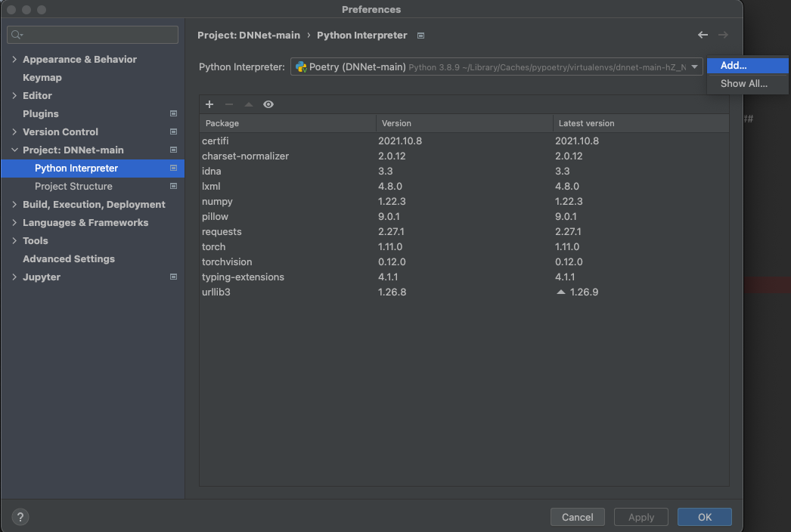Select the requests package row
Viewport: 791px width, 532px height.
coord(464,231)
